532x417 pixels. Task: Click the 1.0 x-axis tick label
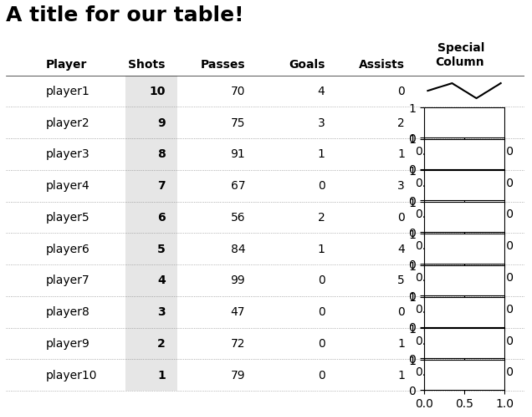504,404
